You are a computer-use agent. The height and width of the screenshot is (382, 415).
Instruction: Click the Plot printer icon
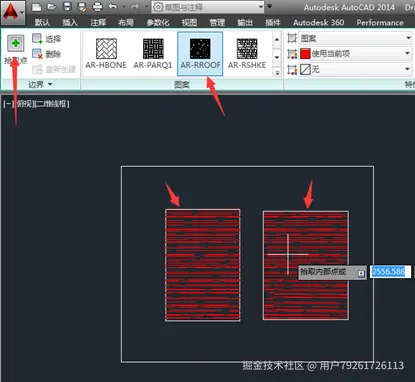coord(97,7)
